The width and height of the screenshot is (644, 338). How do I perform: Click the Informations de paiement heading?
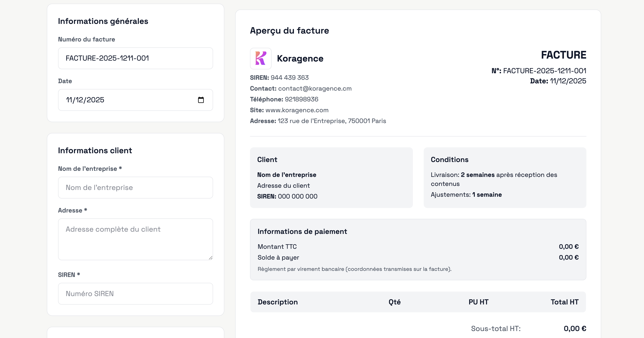pyautogui.click(x=302, y=232)
